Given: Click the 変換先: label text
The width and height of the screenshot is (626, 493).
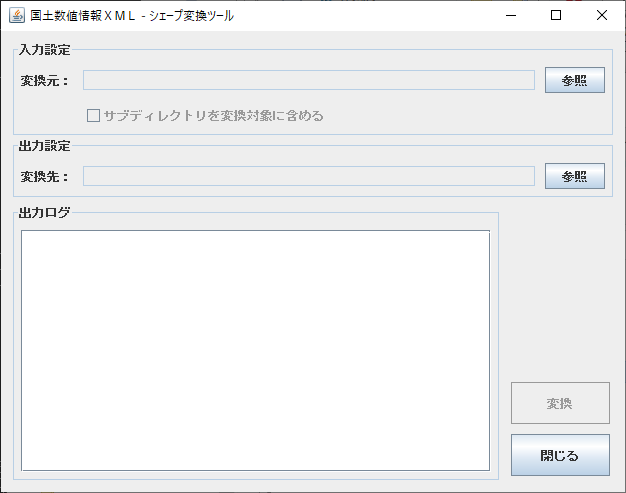Looking at the screenshot, I should pos(44,177).
